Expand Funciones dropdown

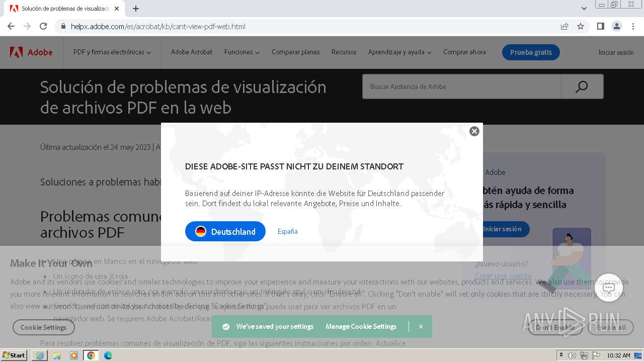tap(242, 52)
